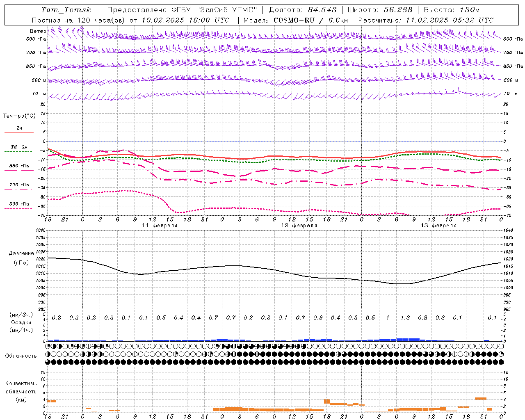Click the 'Давление' pressure label

tap(21, 253)
